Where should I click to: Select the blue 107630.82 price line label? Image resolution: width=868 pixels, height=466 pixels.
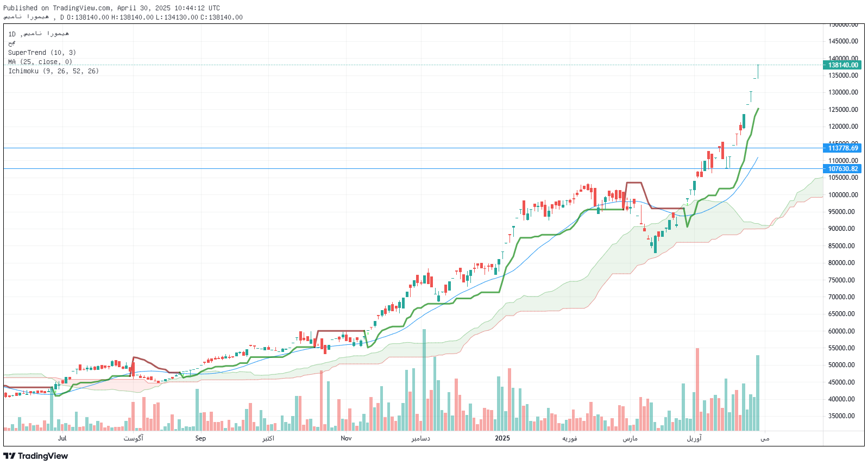(x=842, y=169)
